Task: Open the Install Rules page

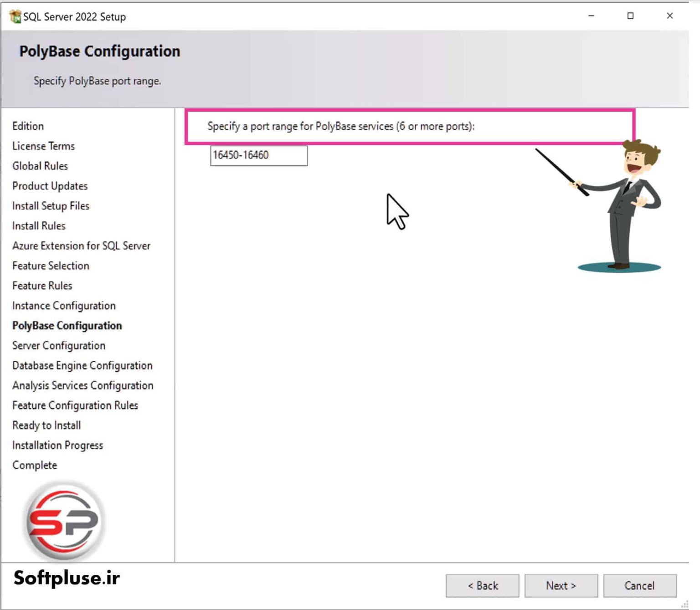Action: pos(38,226)
